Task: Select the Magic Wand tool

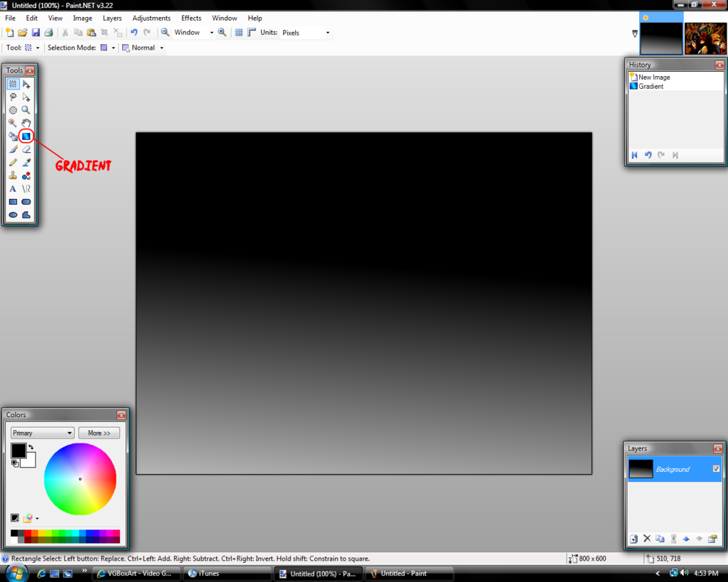Action: [13, 123]
